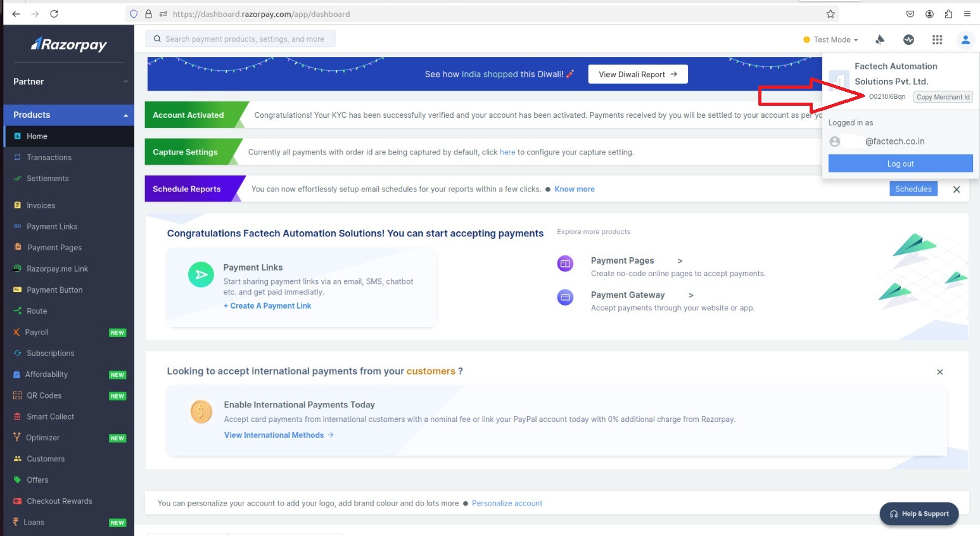
Task: Expand Payment Pages chevron
Action: tap(680, 260)
